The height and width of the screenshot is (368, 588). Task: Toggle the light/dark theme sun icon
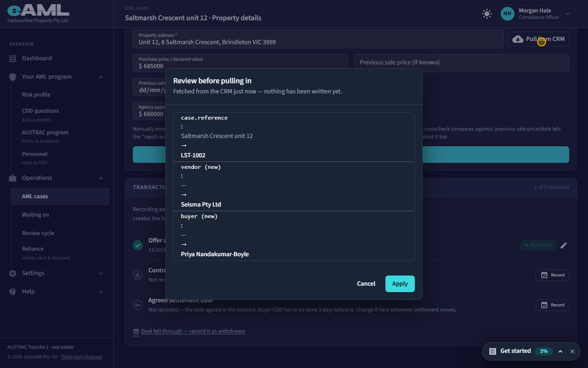click(x=487, y=14)
